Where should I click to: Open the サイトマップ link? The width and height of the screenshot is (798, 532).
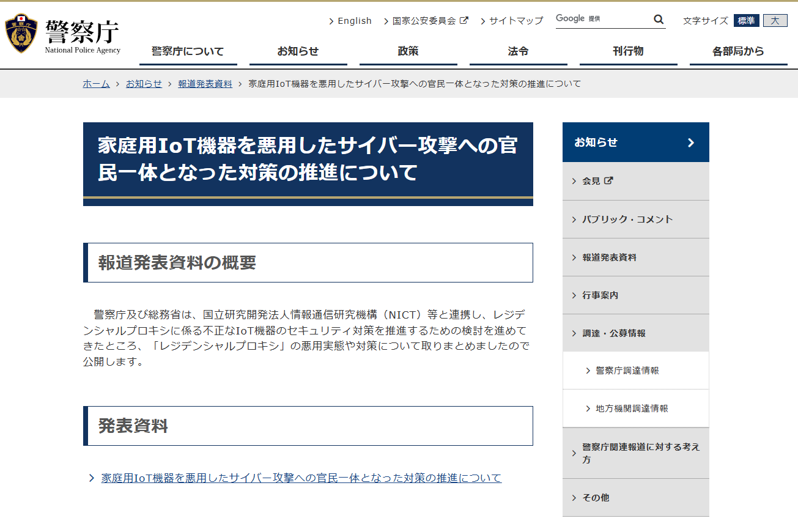pyautogui.click(x=516, y=21)
